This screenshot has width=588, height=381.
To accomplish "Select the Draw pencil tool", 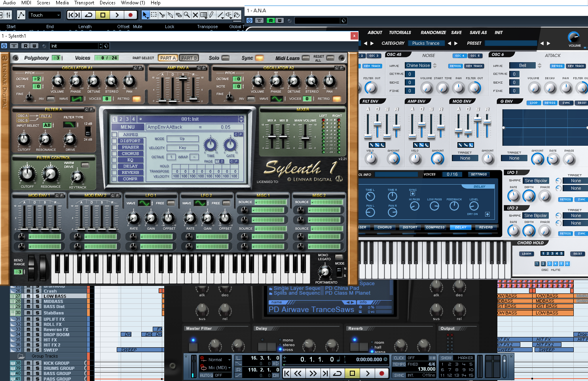I will tap(211, 15).
